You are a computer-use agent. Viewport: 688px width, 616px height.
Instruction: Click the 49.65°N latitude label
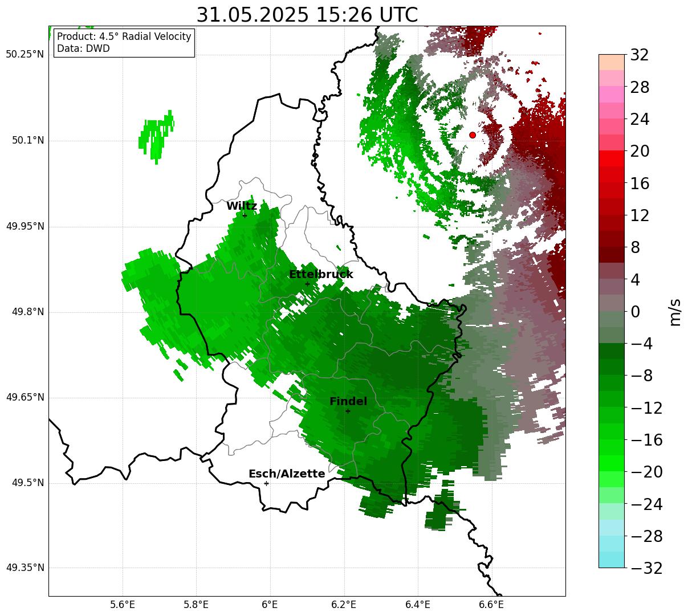tap(25, 397)
